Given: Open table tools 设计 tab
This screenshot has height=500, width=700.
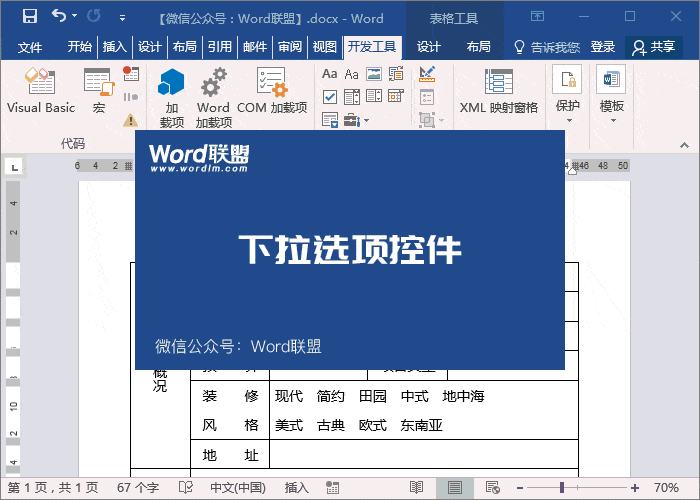Looking at the screenshot, I should pos(429,47).
